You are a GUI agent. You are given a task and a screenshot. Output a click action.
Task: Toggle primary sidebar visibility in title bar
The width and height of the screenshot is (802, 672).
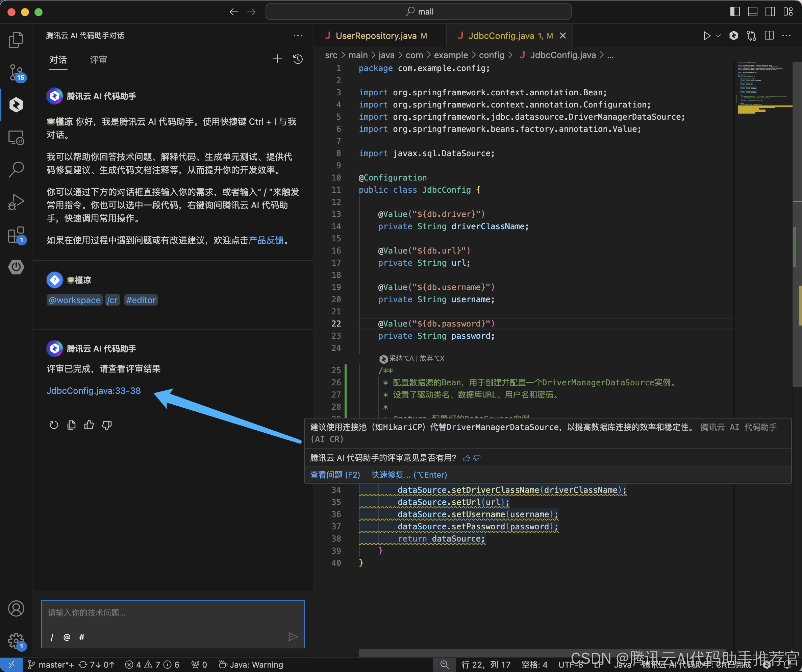(734, 12)
